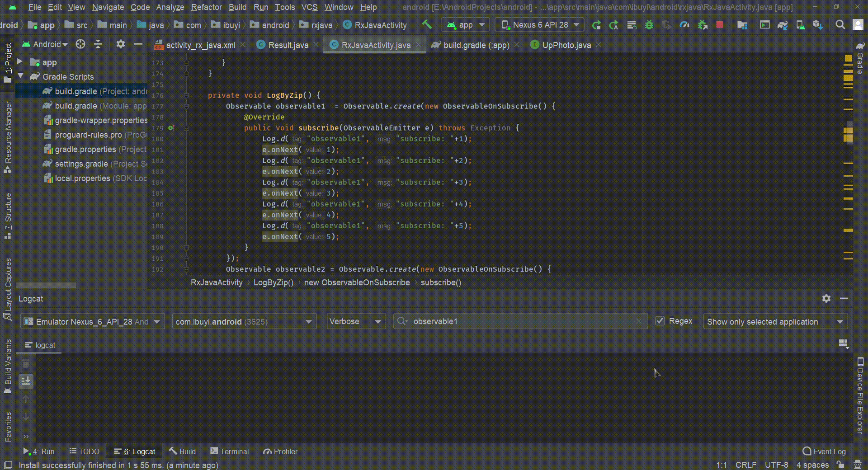Open the Nexus 6 API 28 device dropdown
This screenshot has width=868, height=470.
(x=540, y=25)
